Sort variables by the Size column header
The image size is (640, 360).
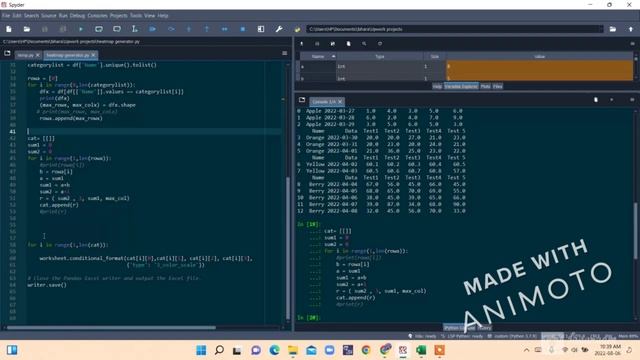[x=434, y=56]
